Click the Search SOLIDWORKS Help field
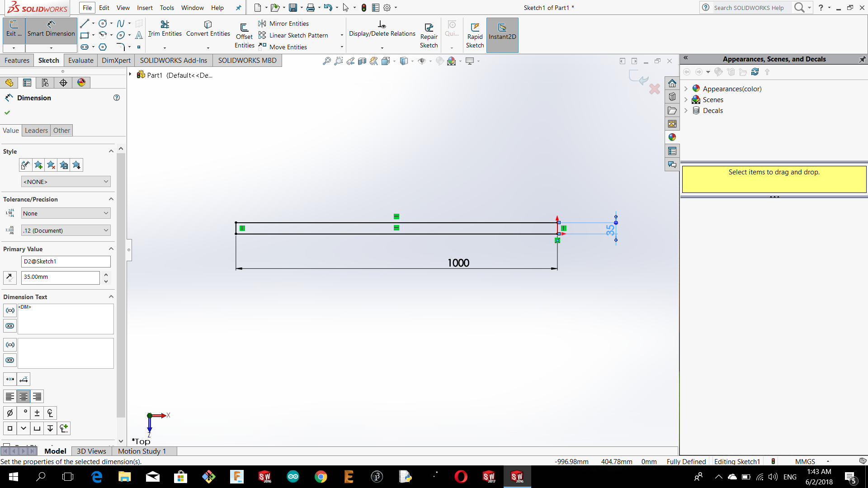This screenshot has width=868, height=488. tap(752, 8)
